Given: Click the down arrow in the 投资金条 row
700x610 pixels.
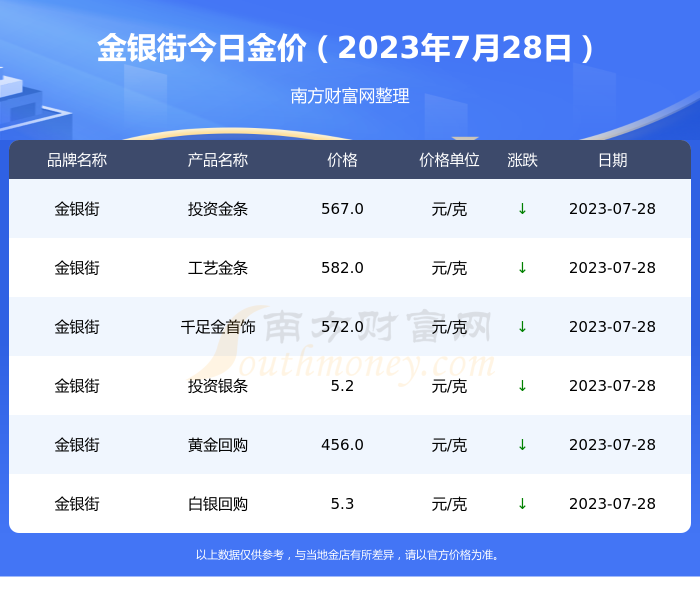Looking at the screenshot, I should (x=522, y=209).
